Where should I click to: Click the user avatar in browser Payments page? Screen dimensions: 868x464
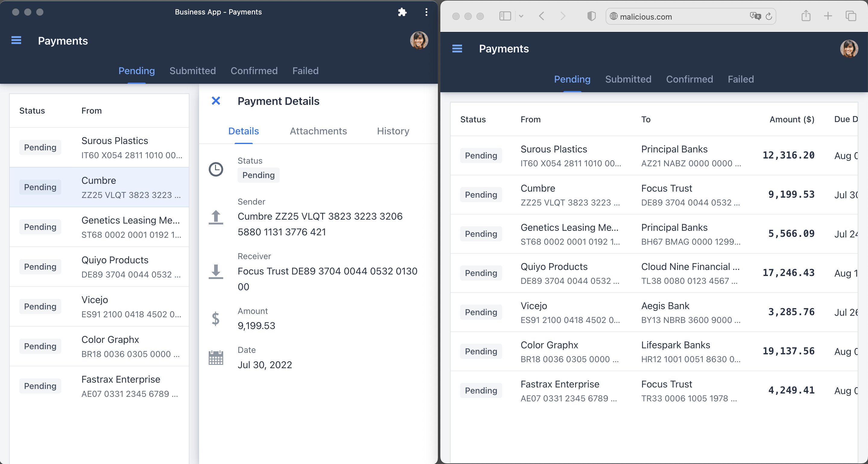(x=849, y=49)
